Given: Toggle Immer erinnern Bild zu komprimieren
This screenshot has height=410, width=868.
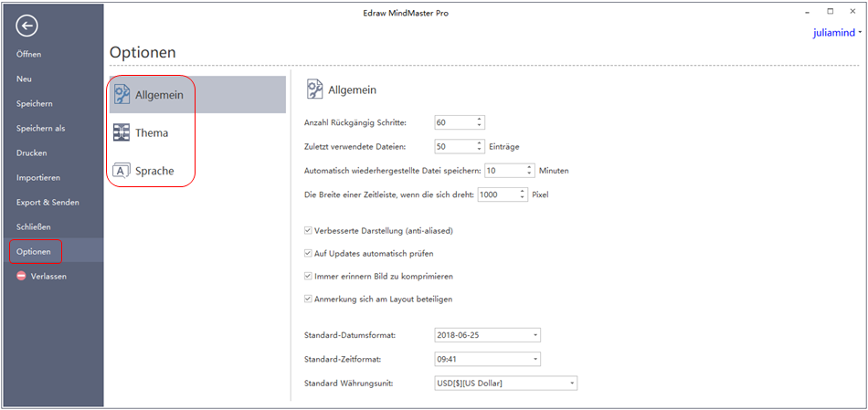Looking at the screenshot, I should [x=308, y=276].
